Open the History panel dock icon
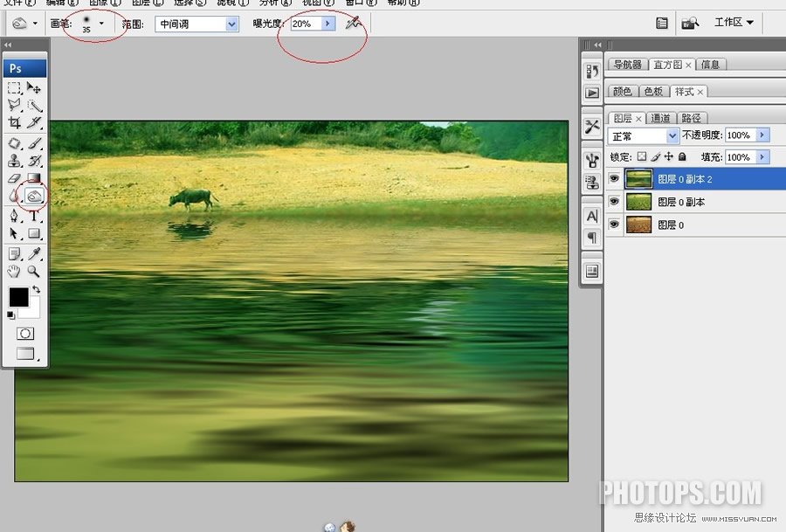This screenshot has width=786, height=532. (x=592, y=72)
